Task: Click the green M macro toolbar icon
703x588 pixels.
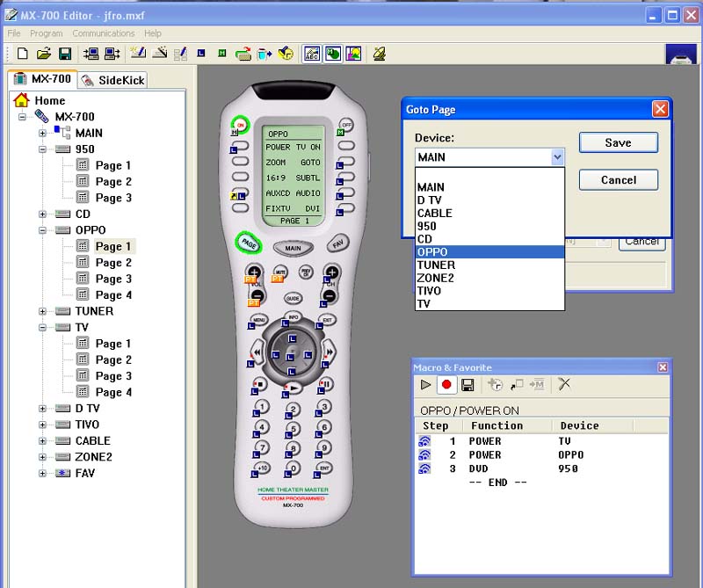Action: [222, 54]
